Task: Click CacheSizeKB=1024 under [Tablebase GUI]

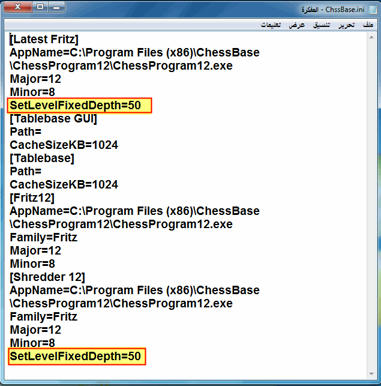Action: point(64,145)
